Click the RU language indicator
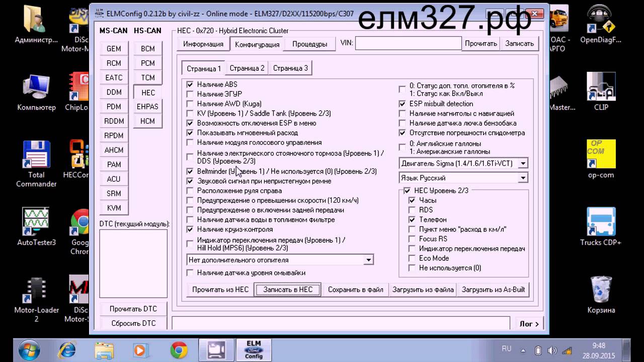Viewport: 644px width, 362px height. (507, 348)
